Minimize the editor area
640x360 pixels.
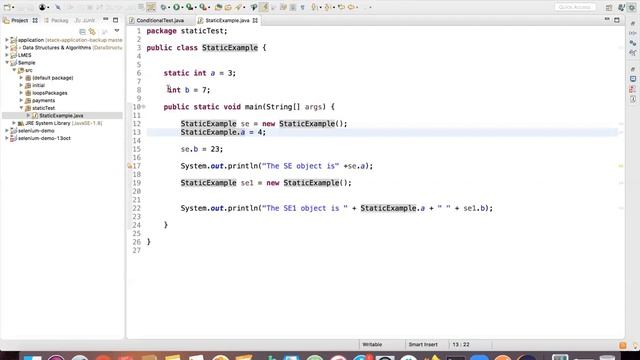pyautogui.click(x=607, y=20)
